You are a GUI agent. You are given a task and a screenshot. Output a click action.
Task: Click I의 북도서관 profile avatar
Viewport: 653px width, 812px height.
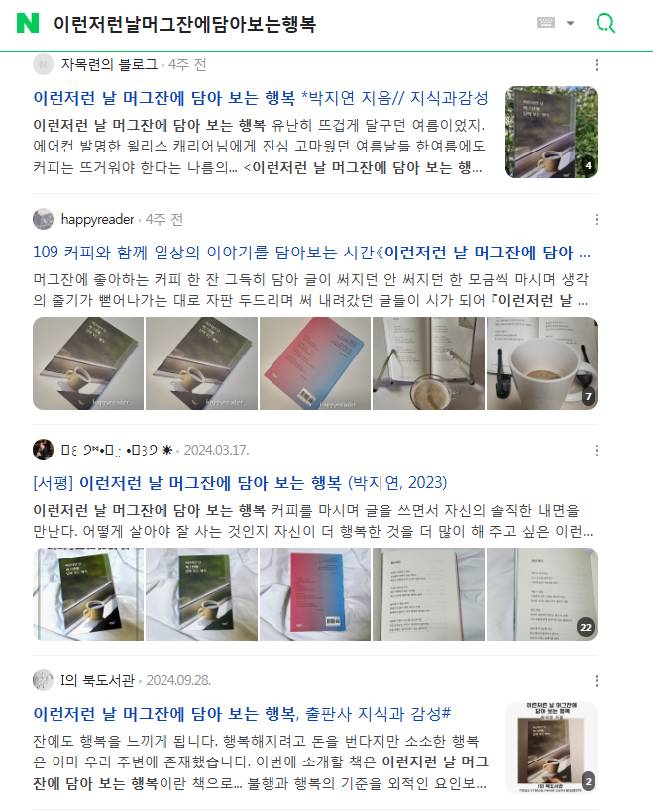43,680
